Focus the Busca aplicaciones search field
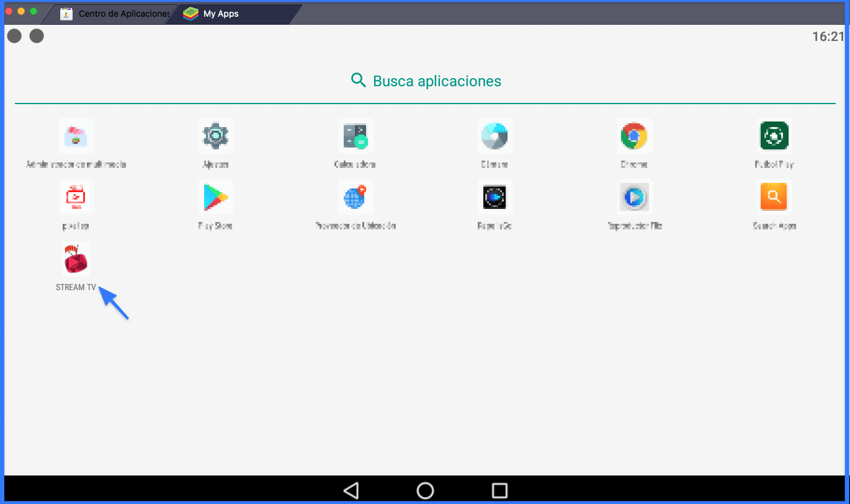The width and height of the screenshot is (850, 504). (425, 81)
